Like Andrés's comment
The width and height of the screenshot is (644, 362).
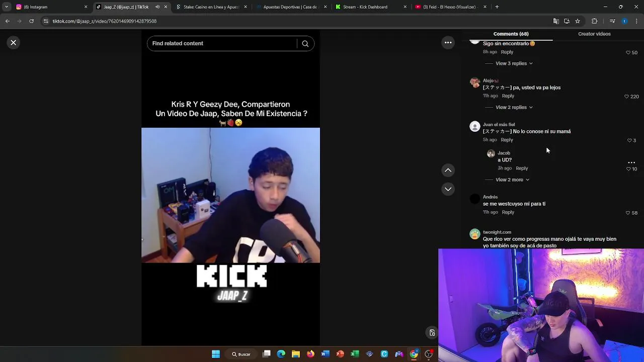(x=627, y=213)
